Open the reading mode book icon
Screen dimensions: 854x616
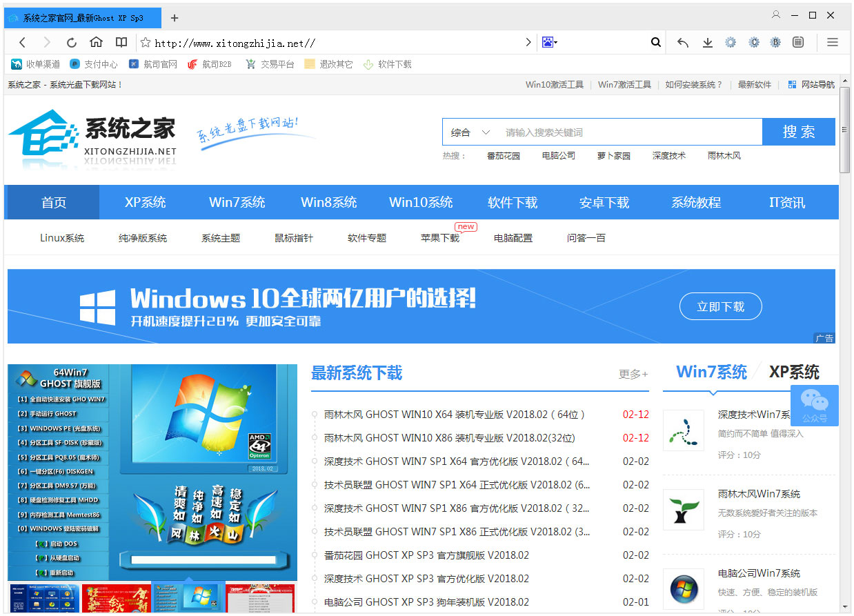[x=121, y=43]
